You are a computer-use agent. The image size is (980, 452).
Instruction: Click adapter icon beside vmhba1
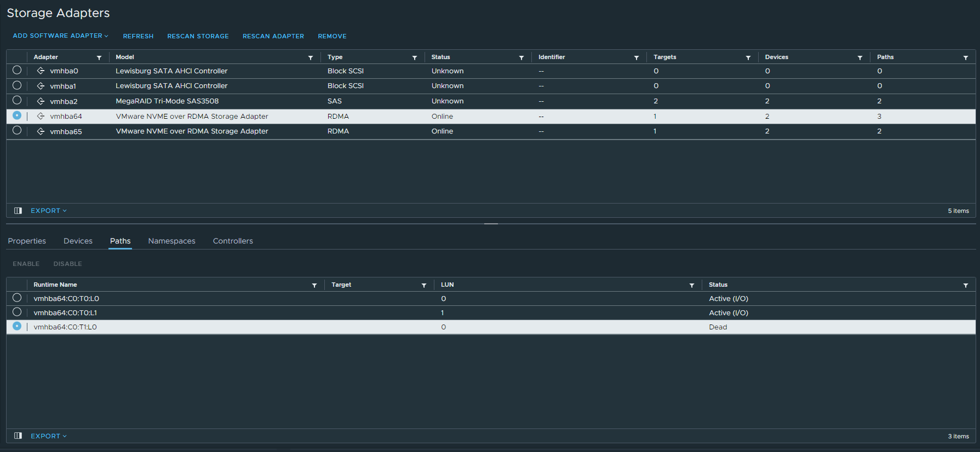[41, 86]
